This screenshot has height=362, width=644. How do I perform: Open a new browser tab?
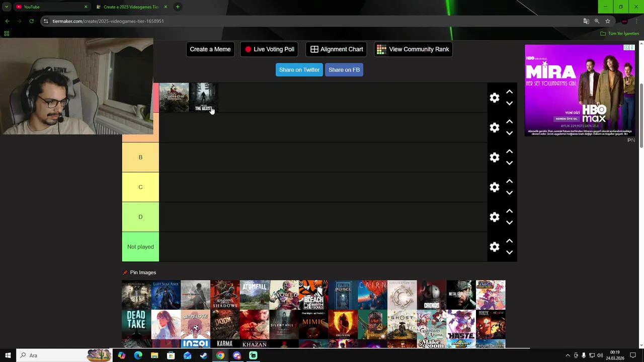(x=178, y=7)
